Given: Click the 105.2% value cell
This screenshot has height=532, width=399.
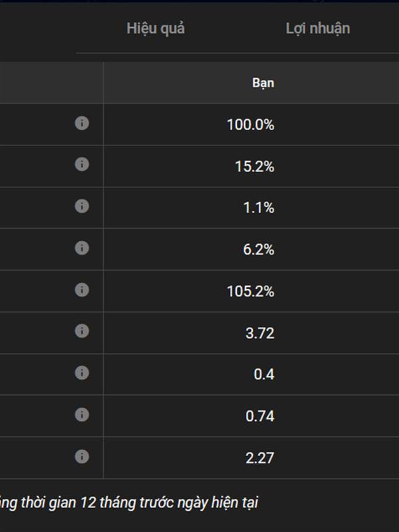Looking at the screenshot, I should tap(251, 291).
